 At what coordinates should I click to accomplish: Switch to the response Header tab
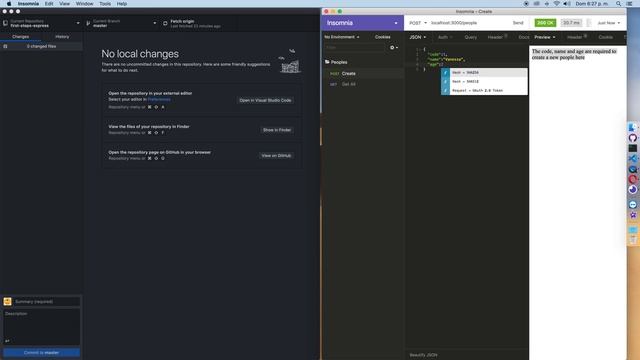click(x=576, y=37)
